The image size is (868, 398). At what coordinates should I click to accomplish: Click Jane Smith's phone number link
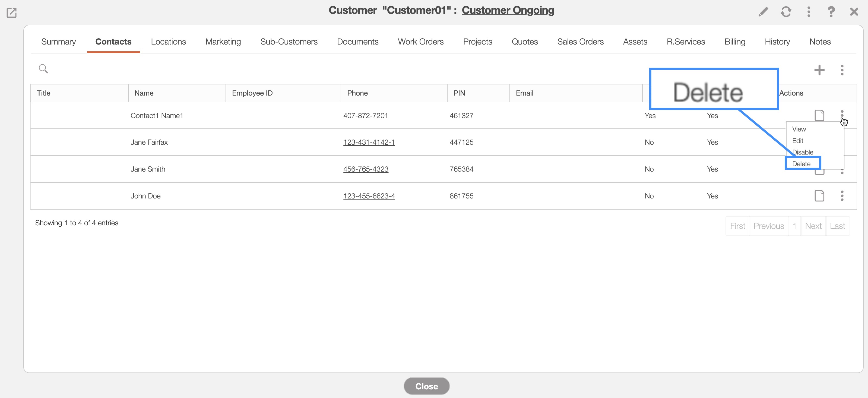(366, 169)
